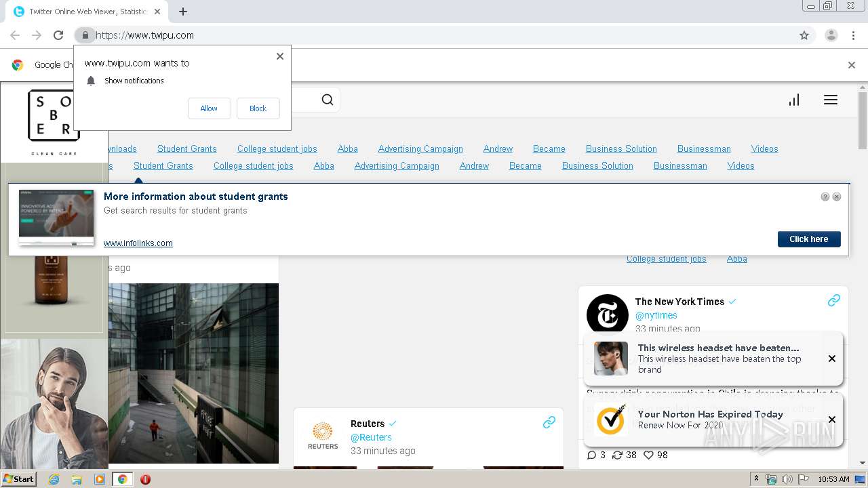The image size is (868, 488).
Task: Open the statistics bar chart icon
Action: pyautogui.click(x=794, y=100)
